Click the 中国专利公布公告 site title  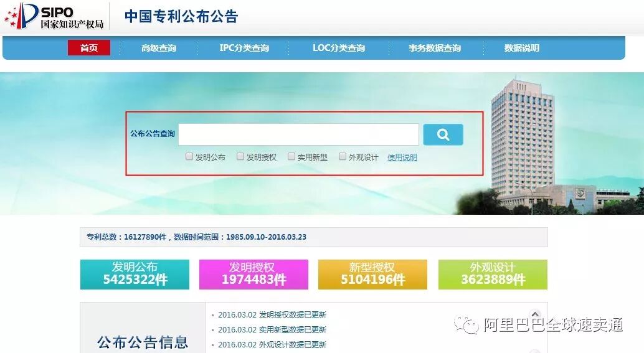coord(181,16)
